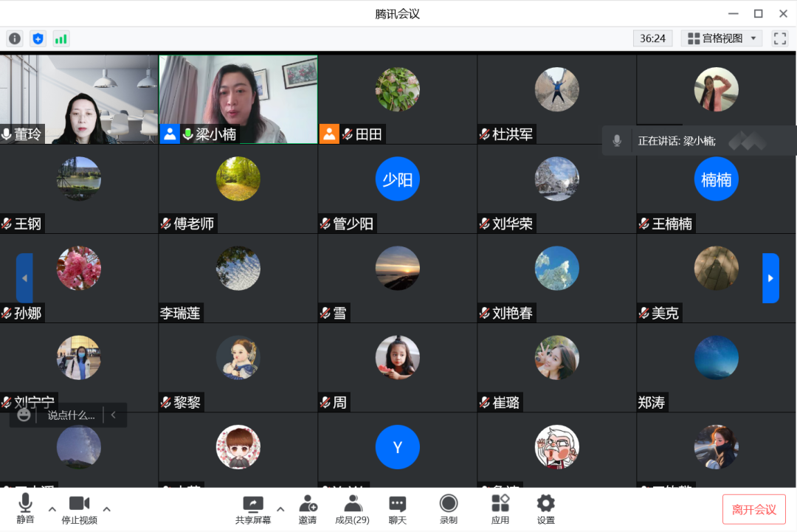Open the apps icon

(x=500, y=509)
